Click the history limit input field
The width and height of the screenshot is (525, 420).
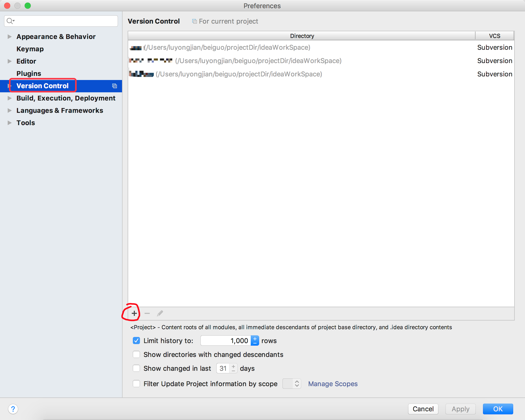(x=227, y=341)
